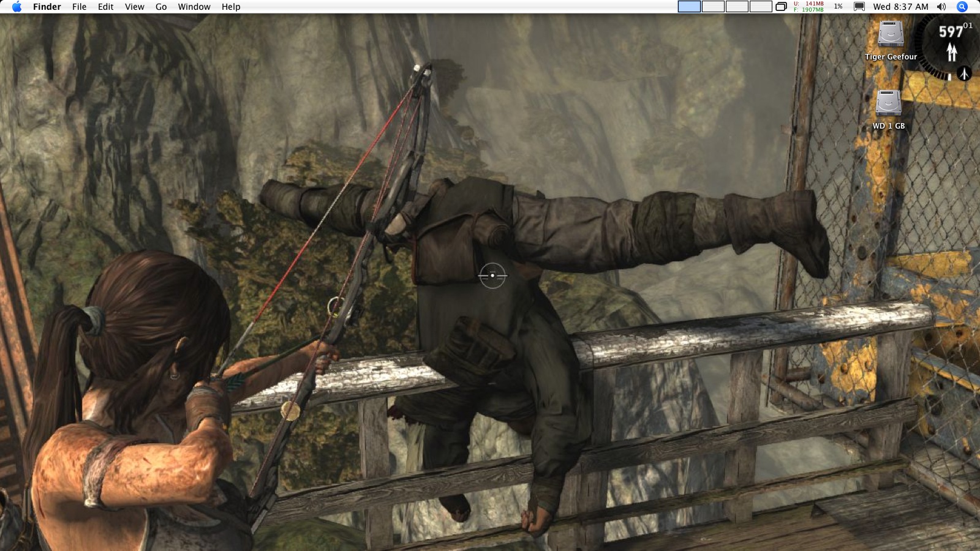
Task: Click the 1% CPU usage indicator
Action: (838, 7)
